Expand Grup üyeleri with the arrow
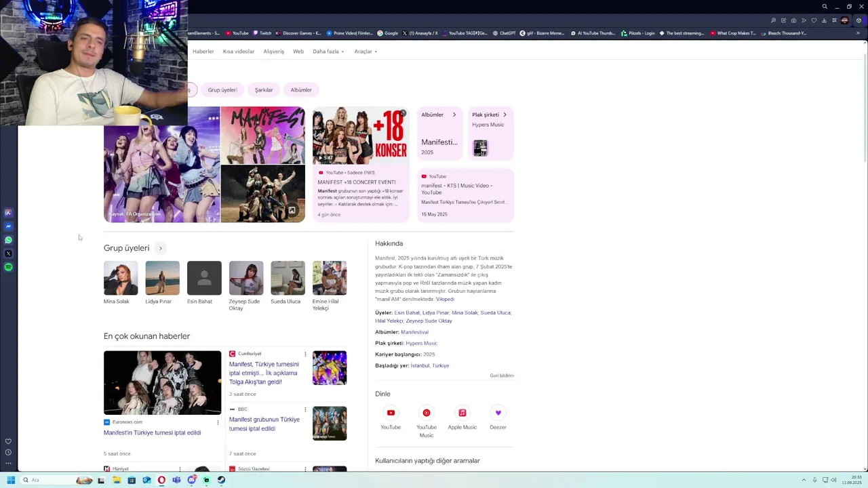868x488 pixels. [160, 248]
